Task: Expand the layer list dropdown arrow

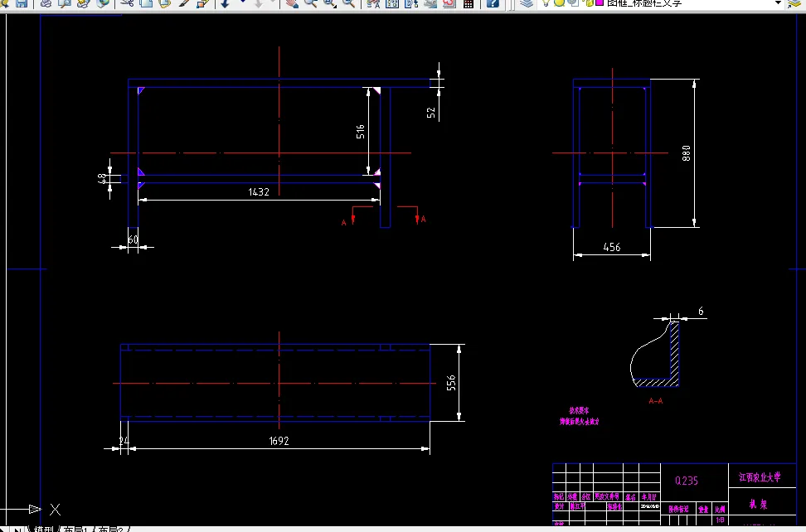Action: coord(779,3)
